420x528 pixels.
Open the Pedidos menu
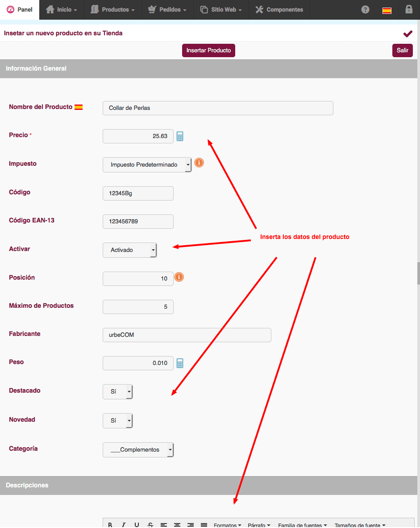[x=167, y=9]
